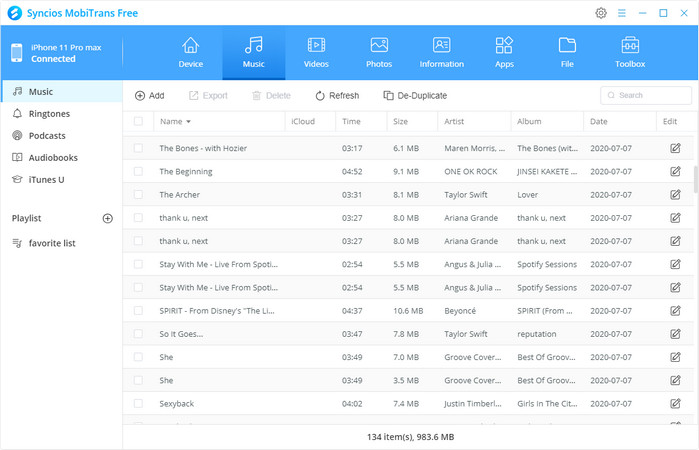Open the Apps tab

504,53
